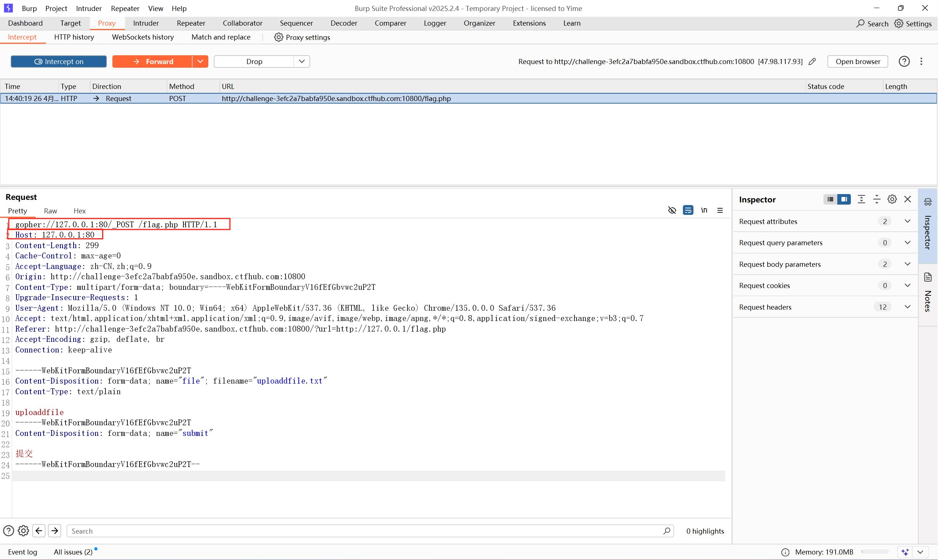Screen dimensions: 938x560
Task: Open Proxy settings gear
Action: [x=279, y=37]
